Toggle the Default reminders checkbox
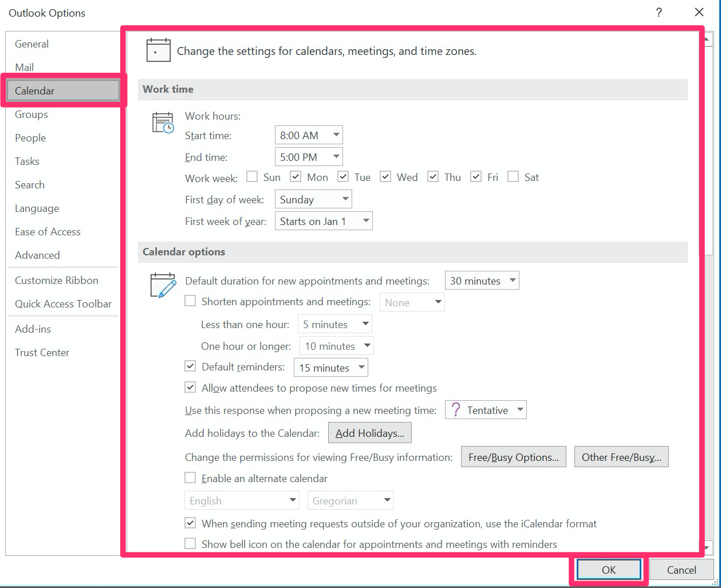Screen dimensions: 721x588 (x=190, y=365)
